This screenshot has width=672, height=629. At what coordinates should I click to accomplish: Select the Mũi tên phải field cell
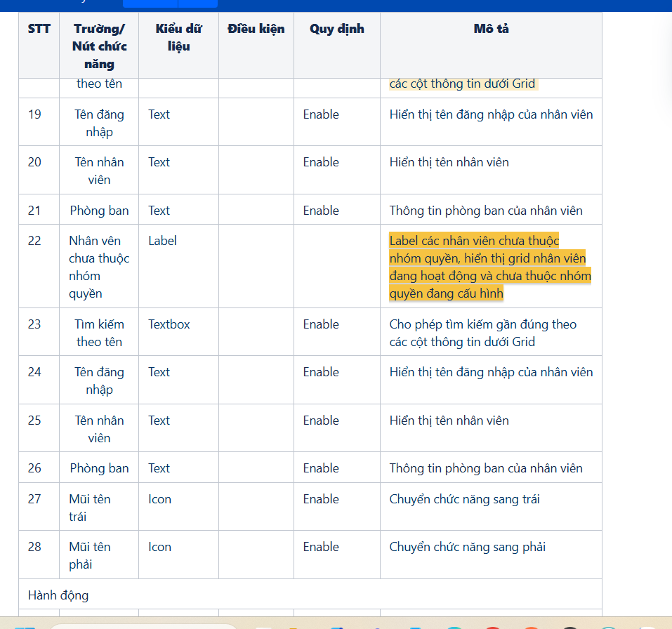pos(90,555)
